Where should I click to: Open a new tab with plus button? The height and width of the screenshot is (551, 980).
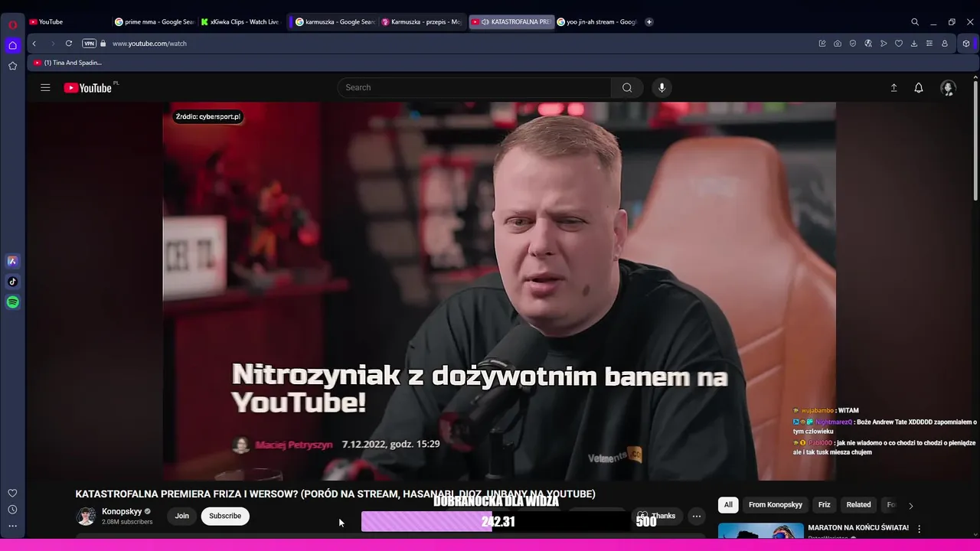[649, 22]
